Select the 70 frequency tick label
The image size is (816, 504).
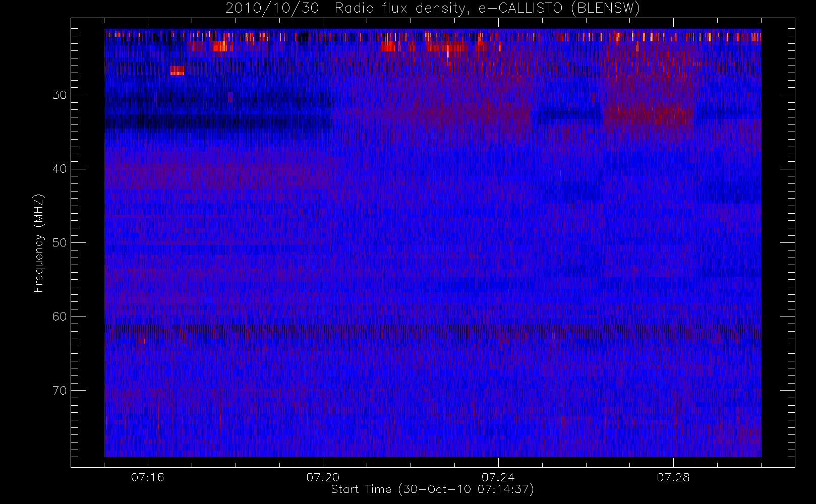[60, 391]
